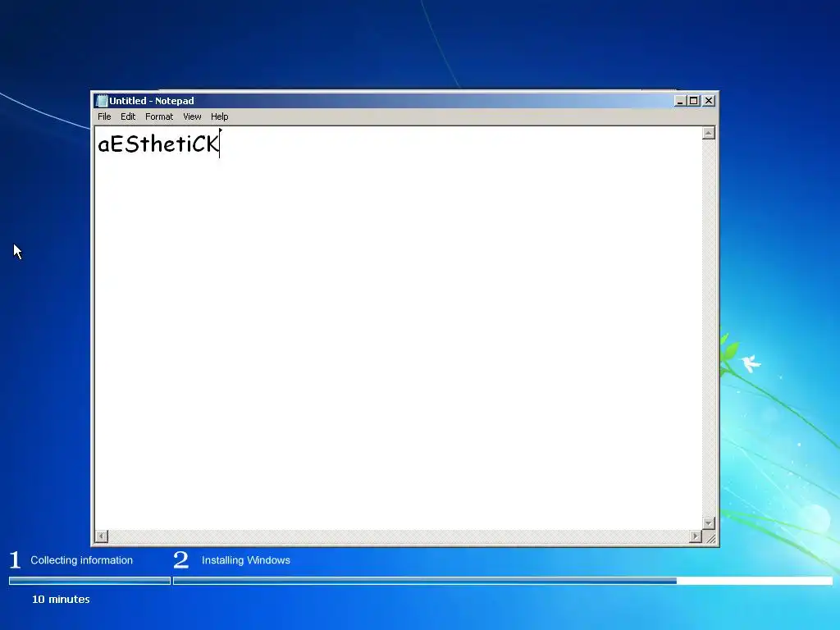Click the horizontal scrollbar right arrow
The height and width of the screenshot is (630, 840).
tap(696, 536)
